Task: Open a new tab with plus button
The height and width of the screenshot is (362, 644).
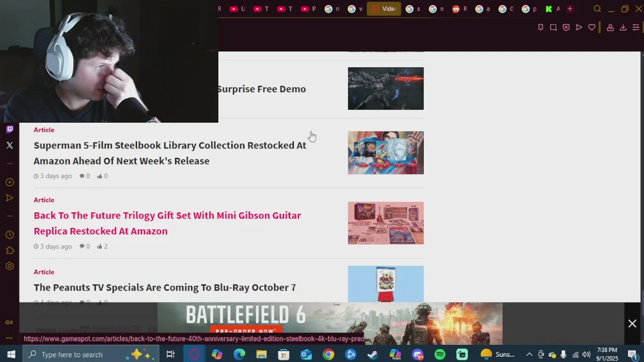Action: (x=570, y=9)
